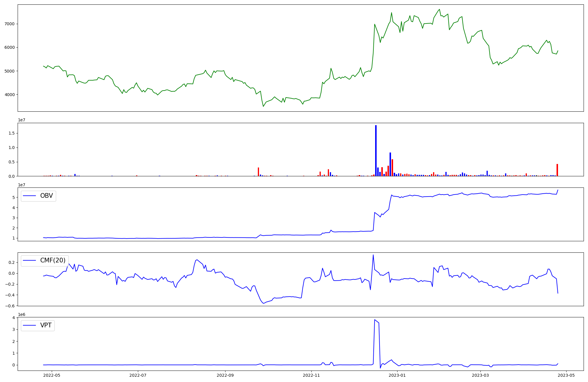This screenshot has height=382, width=588.
Task: Click the 6000 price axis label
Action: (9, 48)
